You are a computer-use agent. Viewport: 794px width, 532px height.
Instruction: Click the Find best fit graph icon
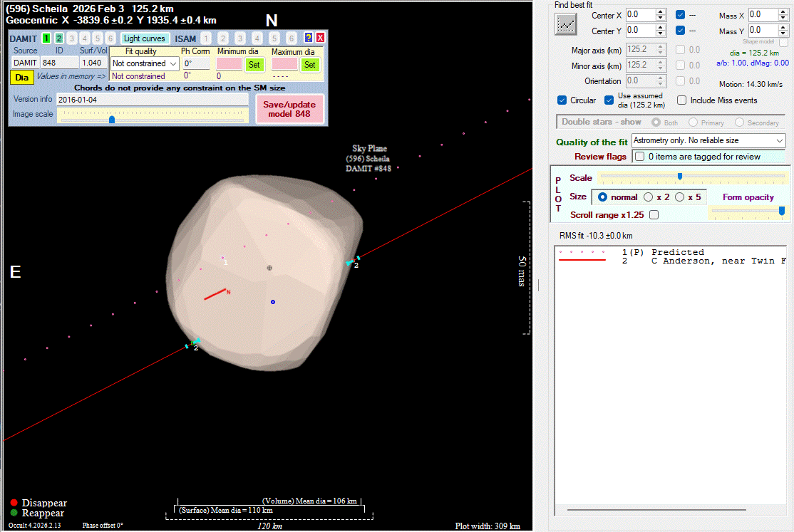tap(566, 24)
